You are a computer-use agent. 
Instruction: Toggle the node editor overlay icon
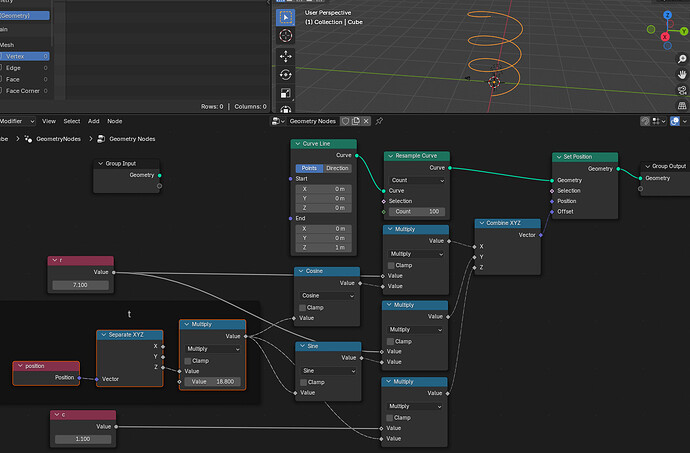point(675,121)
